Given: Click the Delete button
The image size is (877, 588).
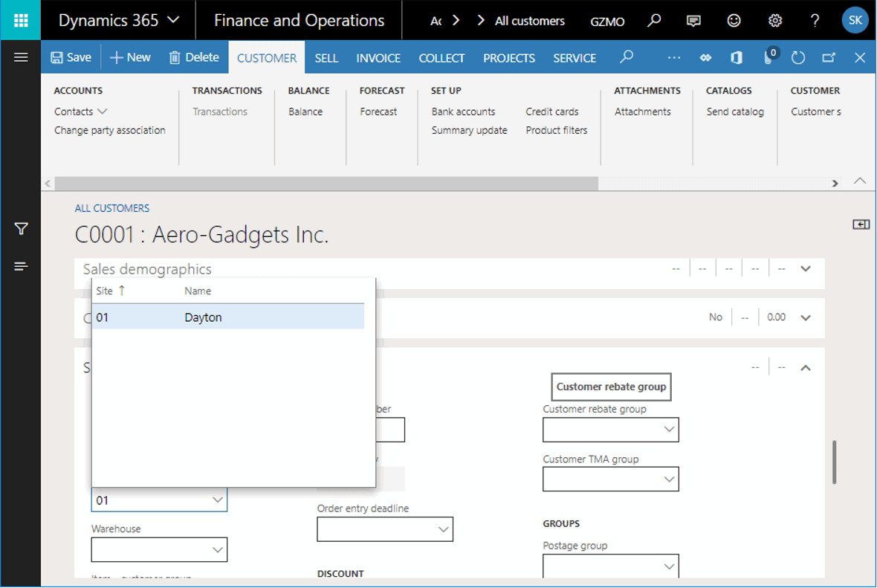Looking at the screenshot, I should (x=194, y=57).
